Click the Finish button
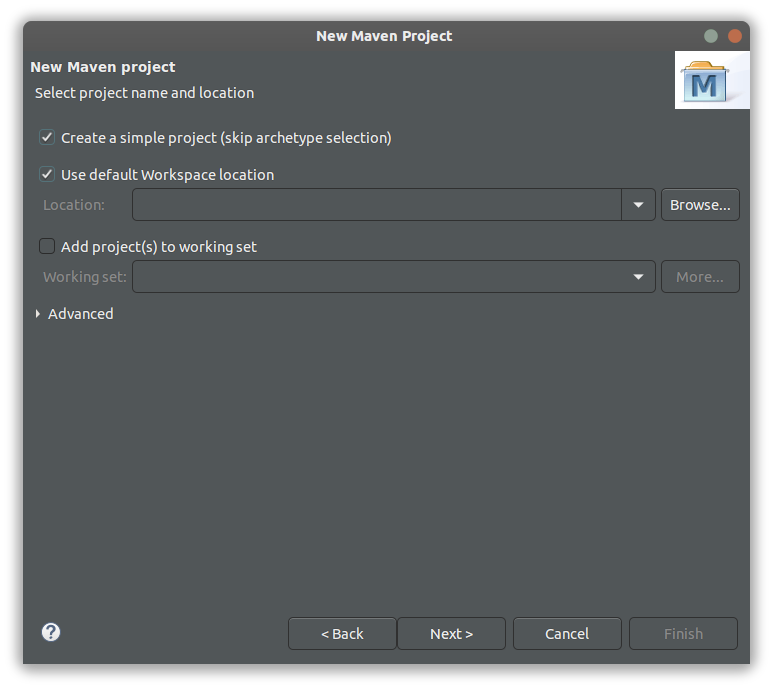 683,633
